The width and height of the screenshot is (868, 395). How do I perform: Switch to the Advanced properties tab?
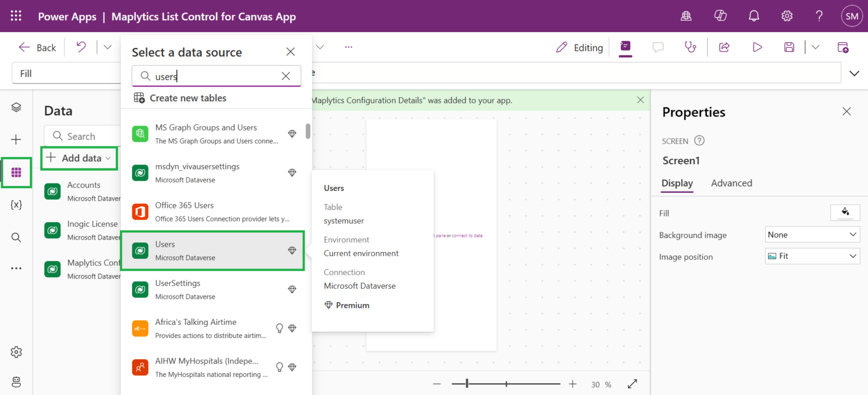point(731,183)
